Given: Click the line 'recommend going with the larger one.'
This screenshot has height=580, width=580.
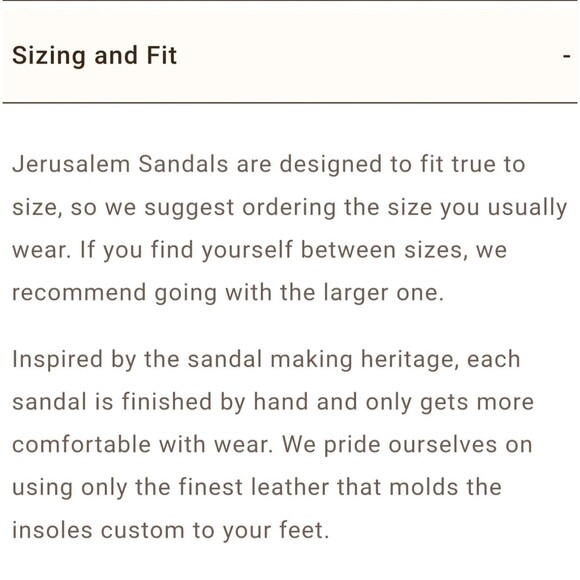Looking at the screenshot, I should (x=228, y=293).
